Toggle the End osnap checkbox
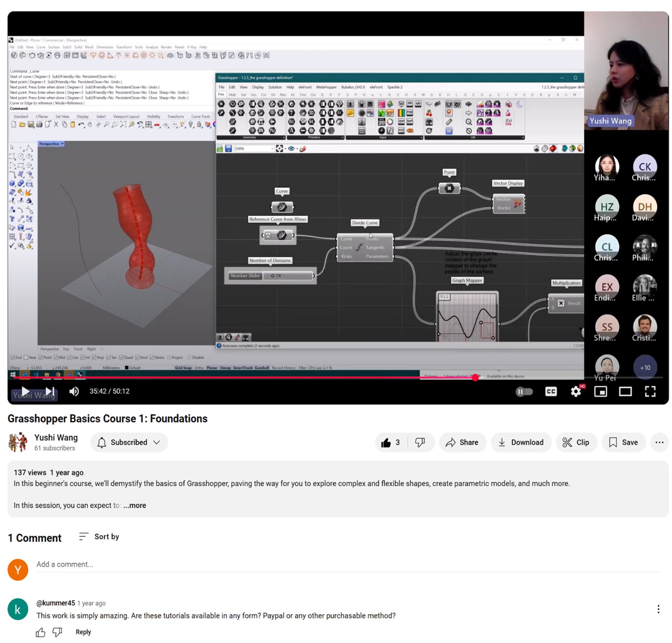The width and height of the screenshot is (672, 643). click(x=13, y=357)
